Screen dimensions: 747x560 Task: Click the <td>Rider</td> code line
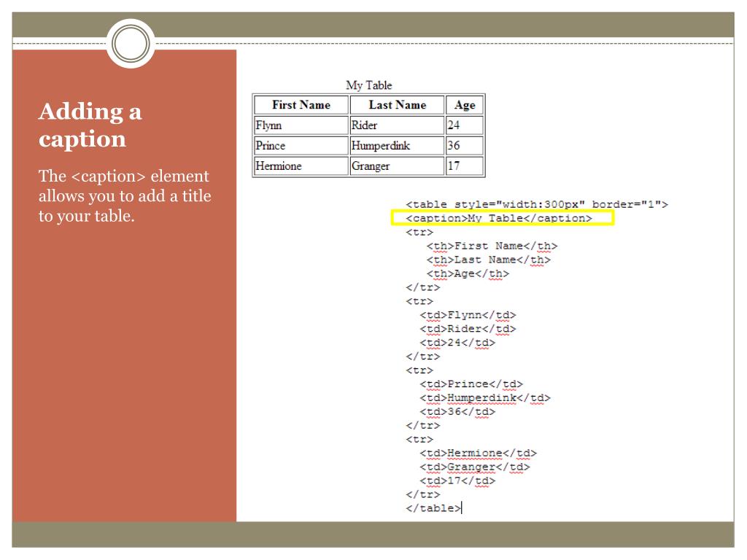click(x=468, y=329)
